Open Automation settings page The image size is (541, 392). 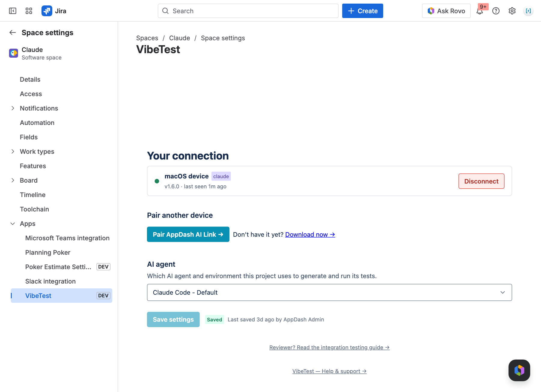point(37,123)
